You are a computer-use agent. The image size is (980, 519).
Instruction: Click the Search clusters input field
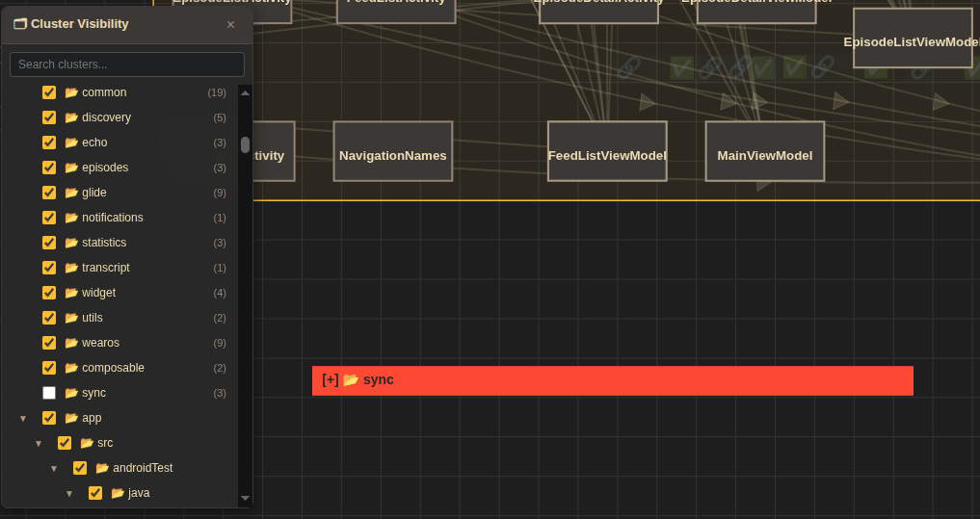127,65
